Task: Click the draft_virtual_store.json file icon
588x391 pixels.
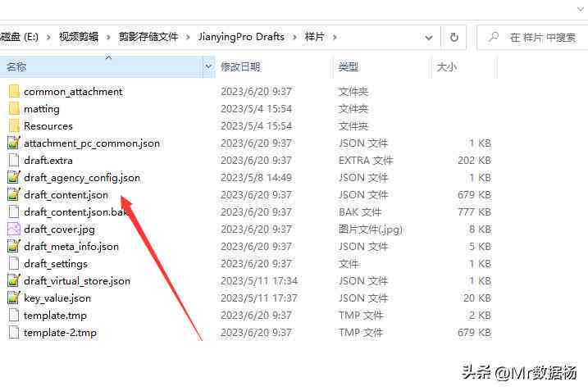Action: (x=14, y=281)
